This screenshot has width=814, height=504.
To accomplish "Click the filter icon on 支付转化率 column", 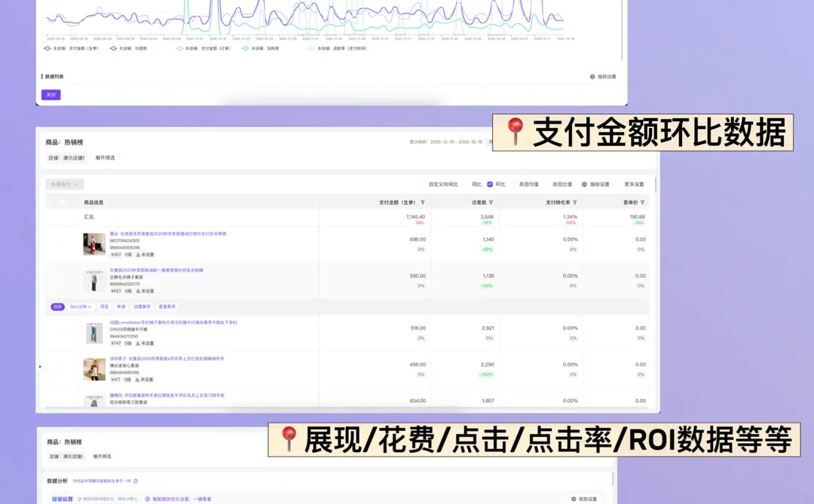I will (575, 201).
